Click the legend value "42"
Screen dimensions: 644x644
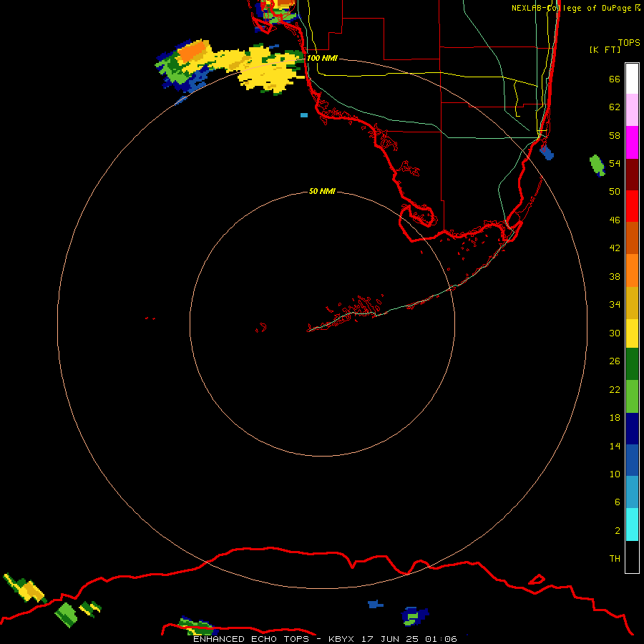click(x=615, y=248)
